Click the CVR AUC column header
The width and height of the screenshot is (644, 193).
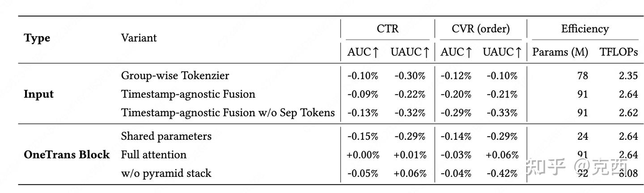(x=456, y=52)
